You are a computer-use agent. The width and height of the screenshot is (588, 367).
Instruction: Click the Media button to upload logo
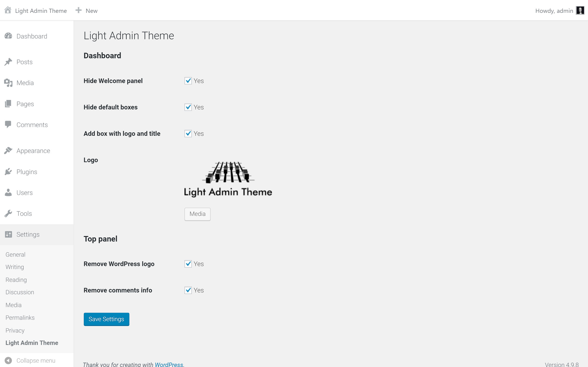pos(197,214)
